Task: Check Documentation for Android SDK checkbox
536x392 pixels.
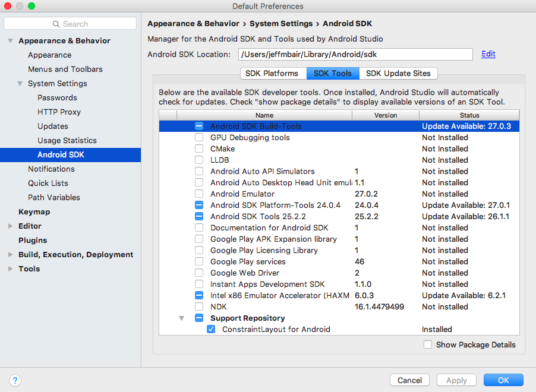Action: click(199, 227)
